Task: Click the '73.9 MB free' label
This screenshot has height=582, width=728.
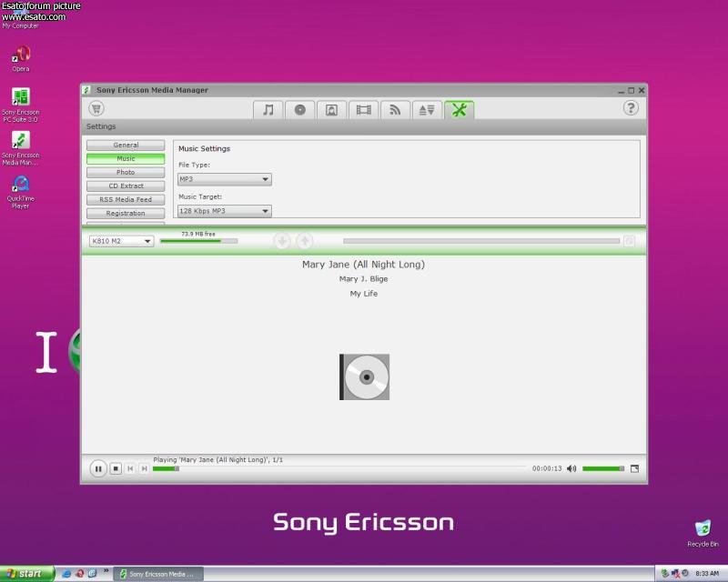Action: coord(198,234)
